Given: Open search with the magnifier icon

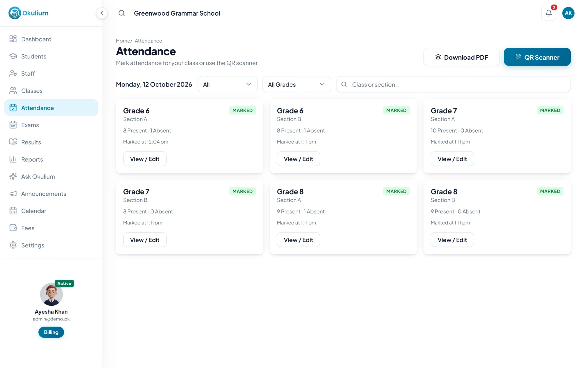Looking at the screenshot, I should click(122, 13).
